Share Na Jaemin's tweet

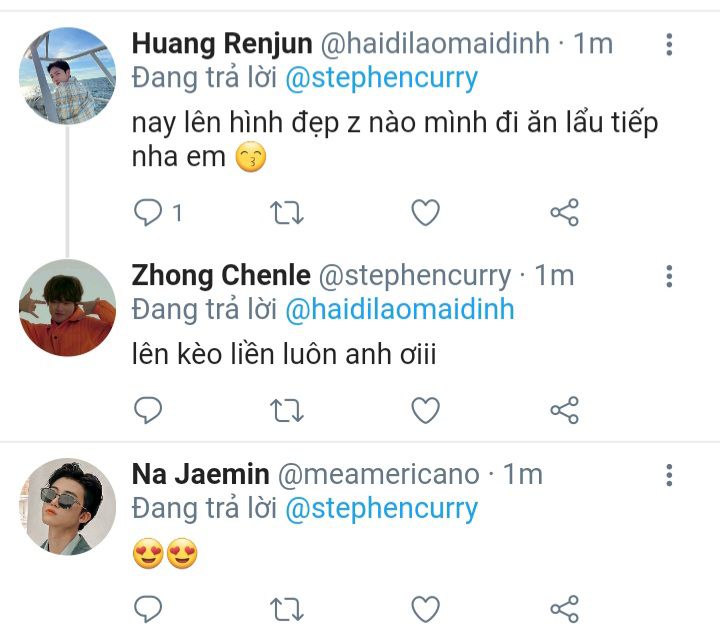pyautogui.click(x=564, y=607)
